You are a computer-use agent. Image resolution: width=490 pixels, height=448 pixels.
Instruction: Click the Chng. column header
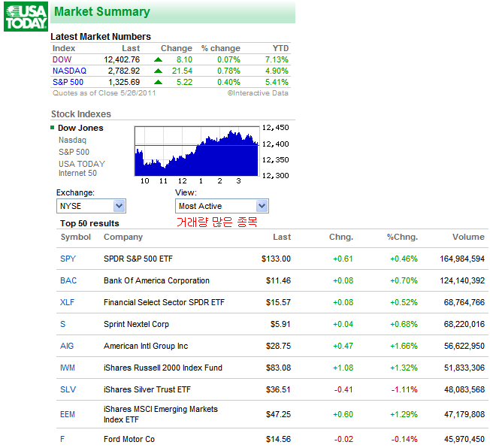pos(341,237)
